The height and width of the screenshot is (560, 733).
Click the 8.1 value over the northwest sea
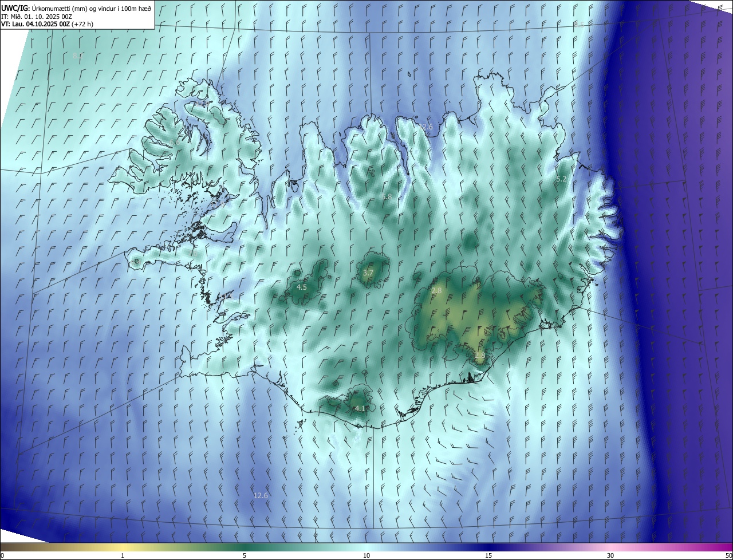(x=78, y=56)
